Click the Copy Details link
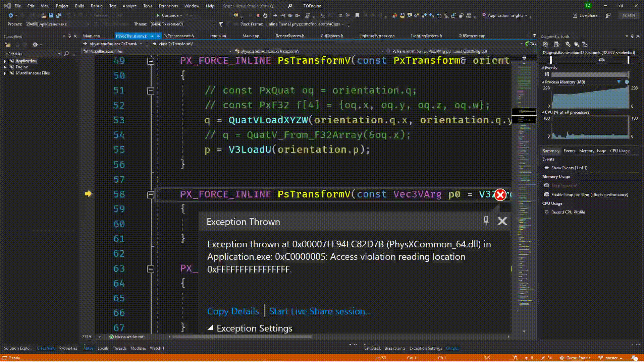The image size is (644, 362). 233,311
